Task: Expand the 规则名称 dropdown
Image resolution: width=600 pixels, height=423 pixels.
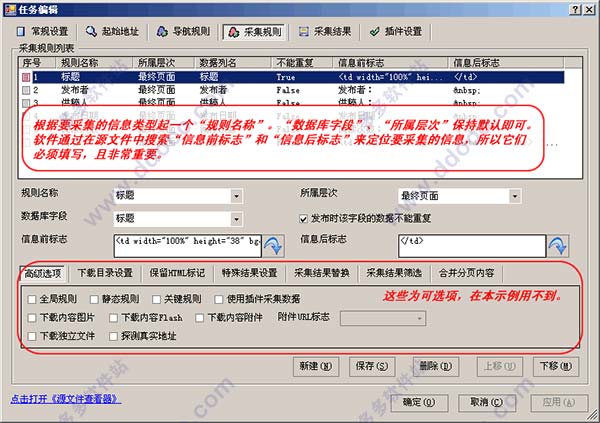Action: (x=236, y=196)
